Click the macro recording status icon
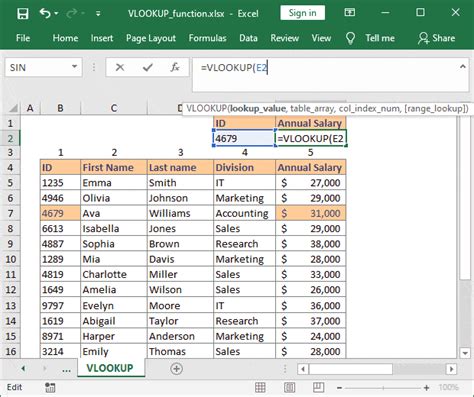The height and width of the screenshot is (397, 474). pos(50,387)
